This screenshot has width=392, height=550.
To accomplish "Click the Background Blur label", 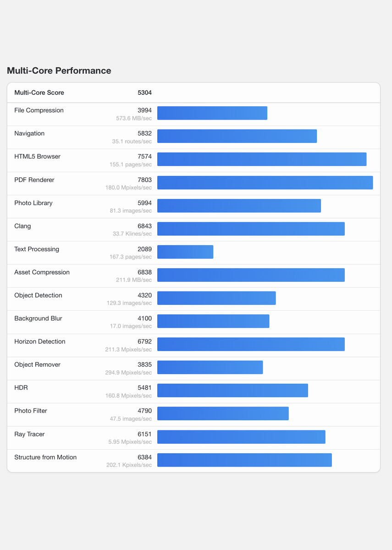I will 38,319.
